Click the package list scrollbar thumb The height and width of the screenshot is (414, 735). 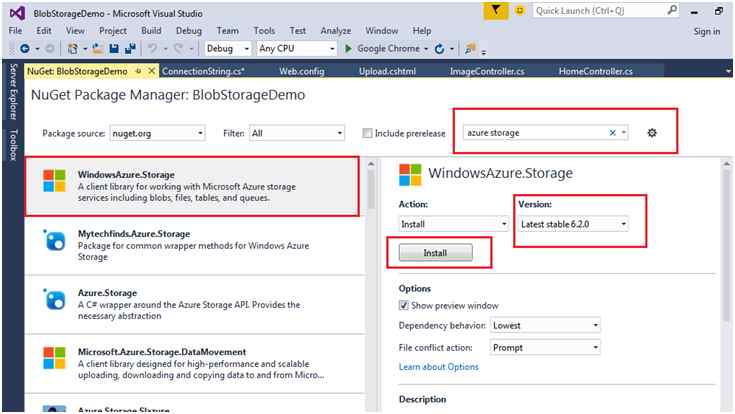point(371,189)
